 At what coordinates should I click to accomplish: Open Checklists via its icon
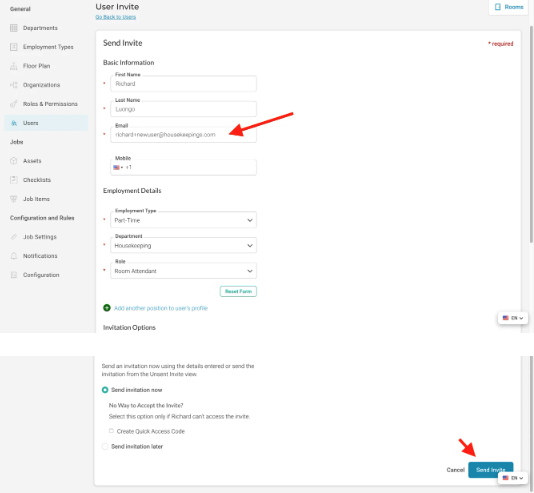click(x=14, y=180)
